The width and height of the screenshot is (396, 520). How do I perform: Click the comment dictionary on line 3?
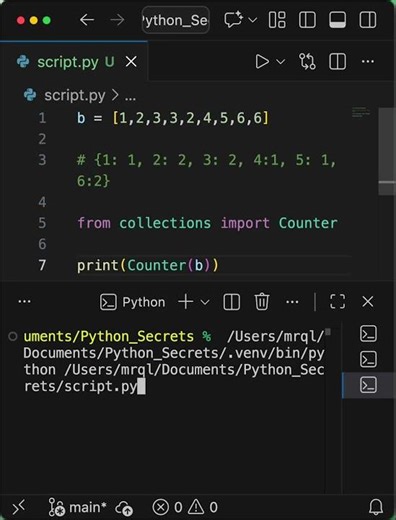(206, 171)
